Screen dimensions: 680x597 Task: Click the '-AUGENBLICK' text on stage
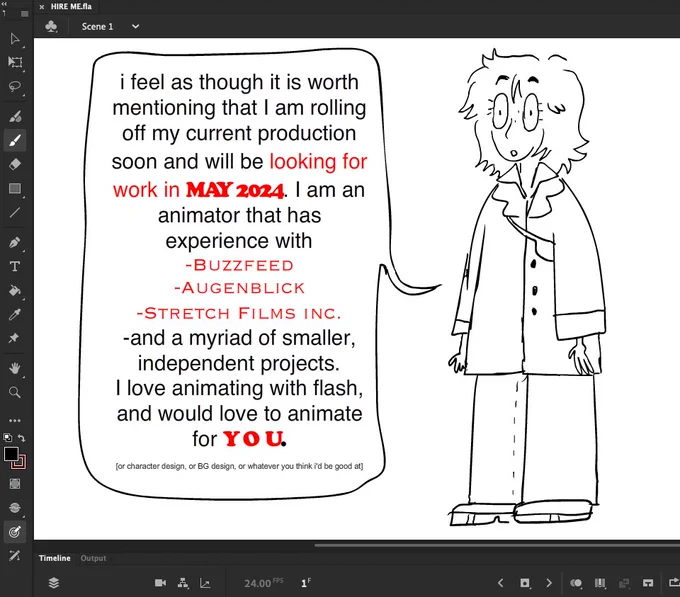[239, 288]
